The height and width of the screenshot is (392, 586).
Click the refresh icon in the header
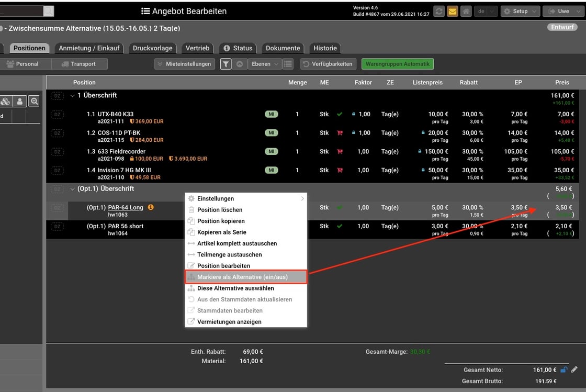[438, 12]
